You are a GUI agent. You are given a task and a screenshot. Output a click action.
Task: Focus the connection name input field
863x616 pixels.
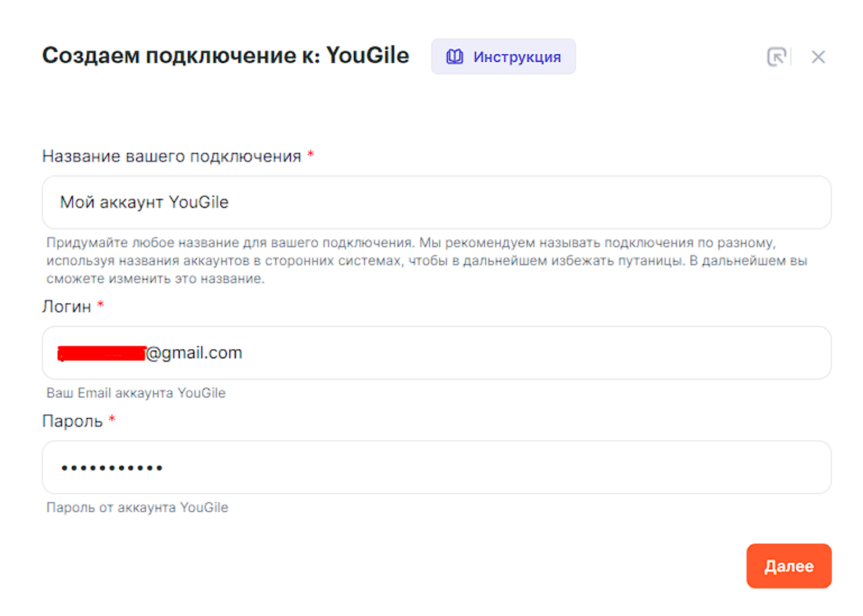click(x=437, y=202)
